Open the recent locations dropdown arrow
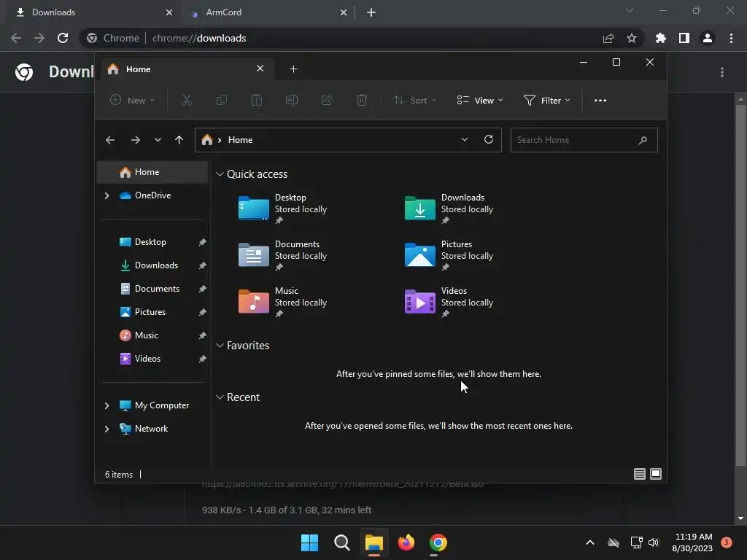747x560 pixels. point(158,140)
